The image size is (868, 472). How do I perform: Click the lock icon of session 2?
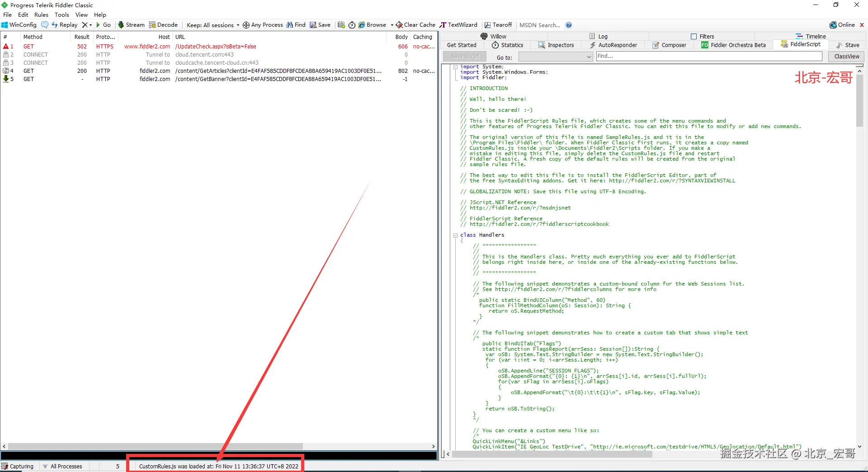tap(6, 54)
